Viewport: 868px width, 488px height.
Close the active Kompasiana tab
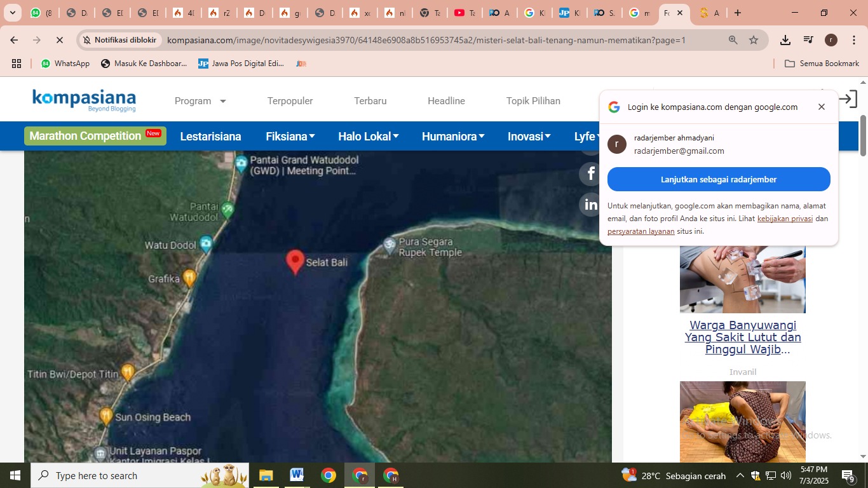pos(680,13)
